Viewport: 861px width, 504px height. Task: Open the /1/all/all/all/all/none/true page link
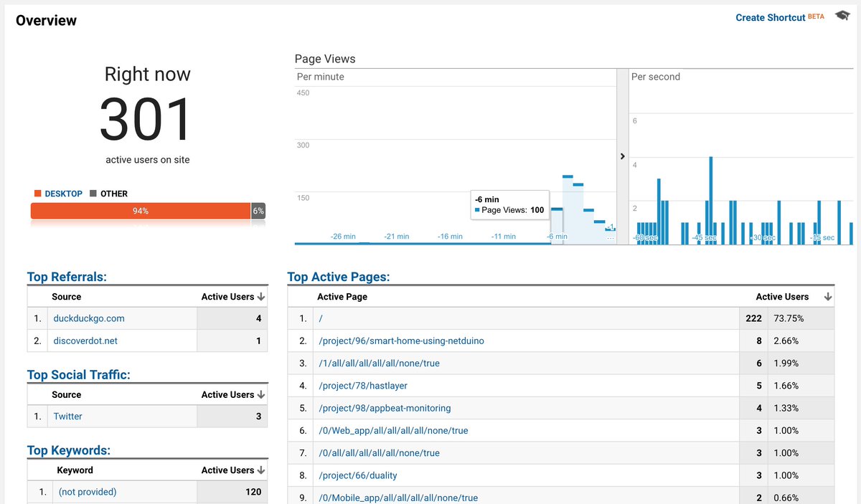380,363
